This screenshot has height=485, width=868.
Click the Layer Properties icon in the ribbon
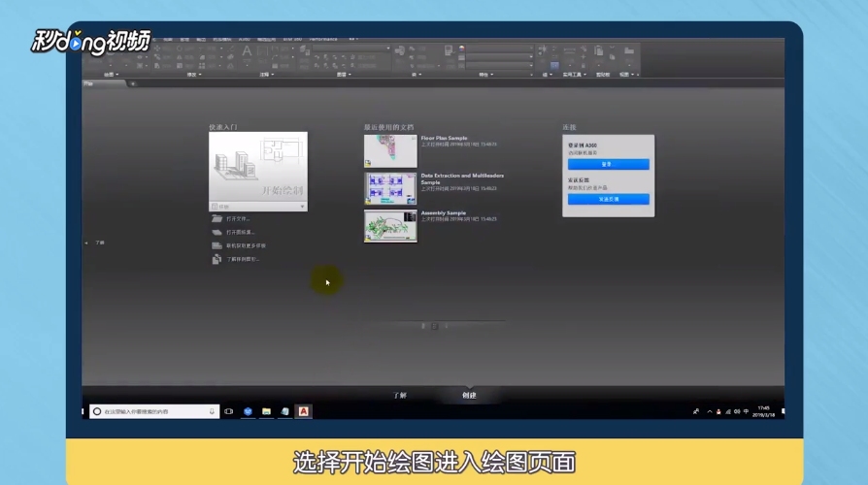305,50
